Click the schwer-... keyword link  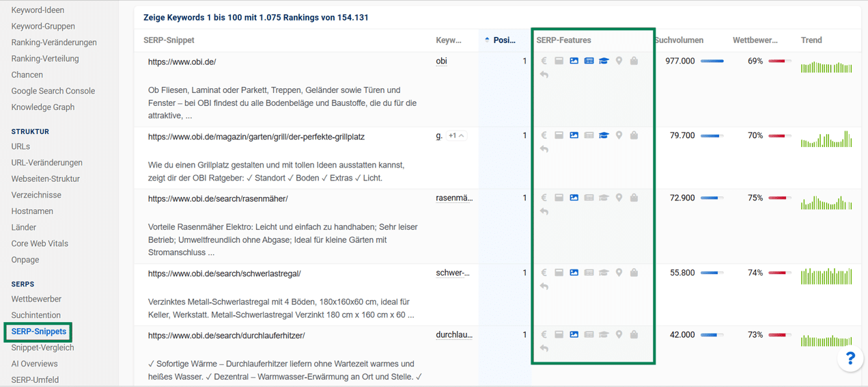coord(453,273)
